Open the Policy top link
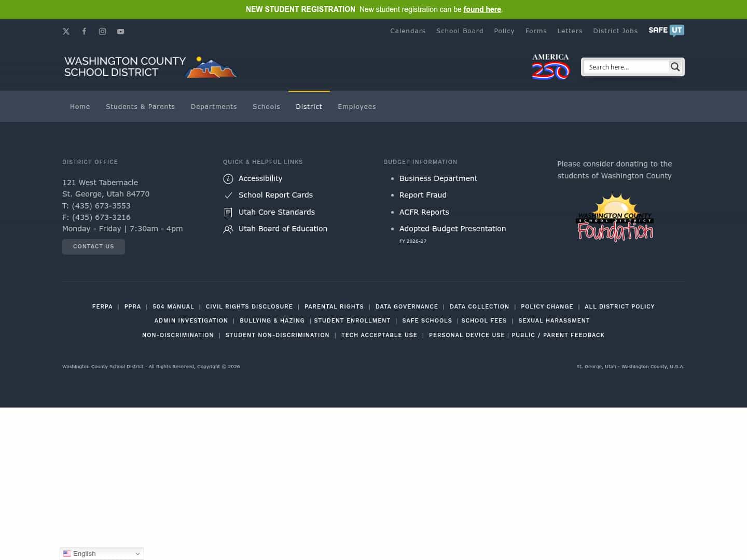 click(x=504, y=31)
